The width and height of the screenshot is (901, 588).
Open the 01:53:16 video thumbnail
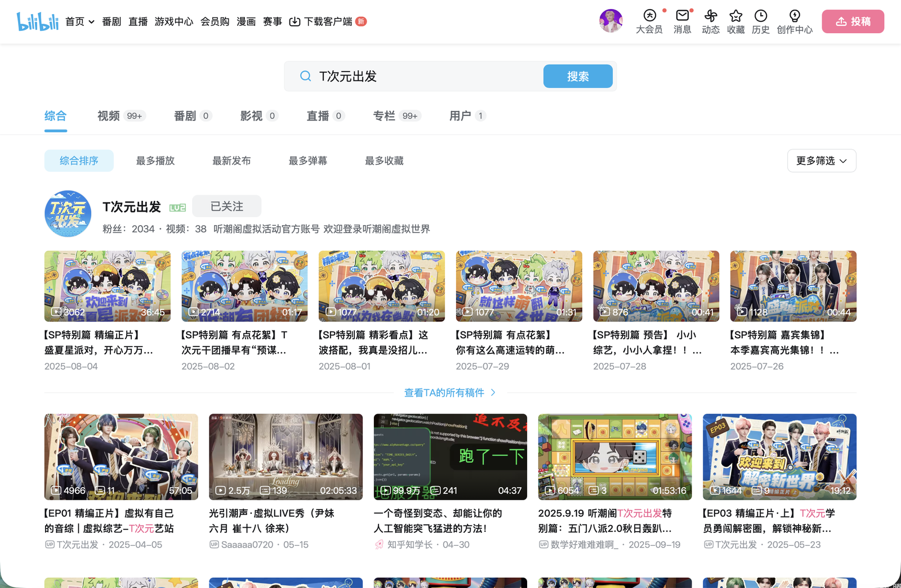pyautogui.click(x=615, y=457)
